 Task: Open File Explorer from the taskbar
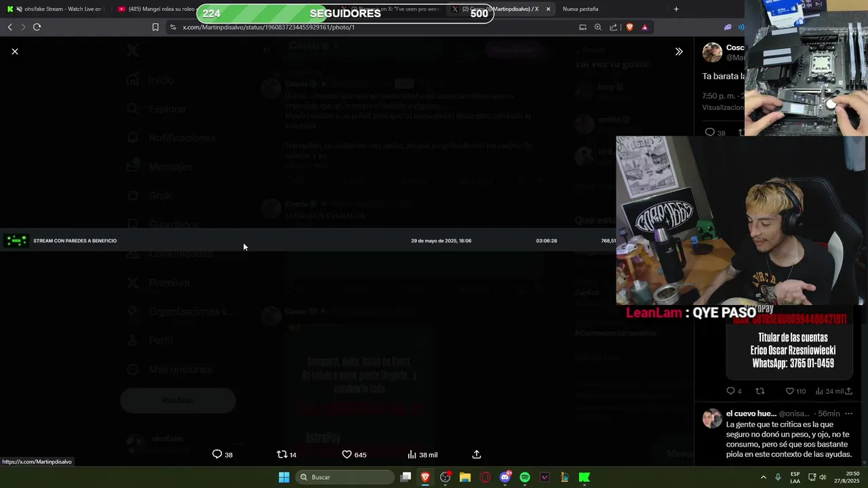coord(465,477)
